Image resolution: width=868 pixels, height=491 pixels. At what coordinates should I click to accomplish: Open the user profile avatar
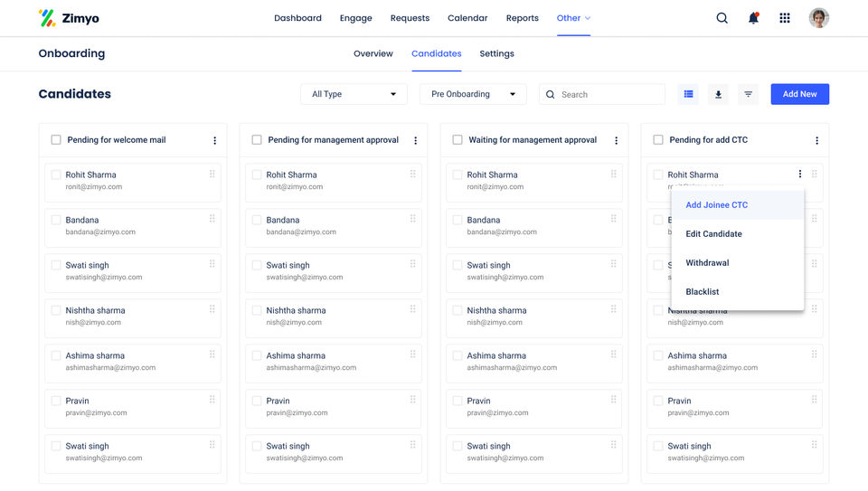(x=818, y=18)
